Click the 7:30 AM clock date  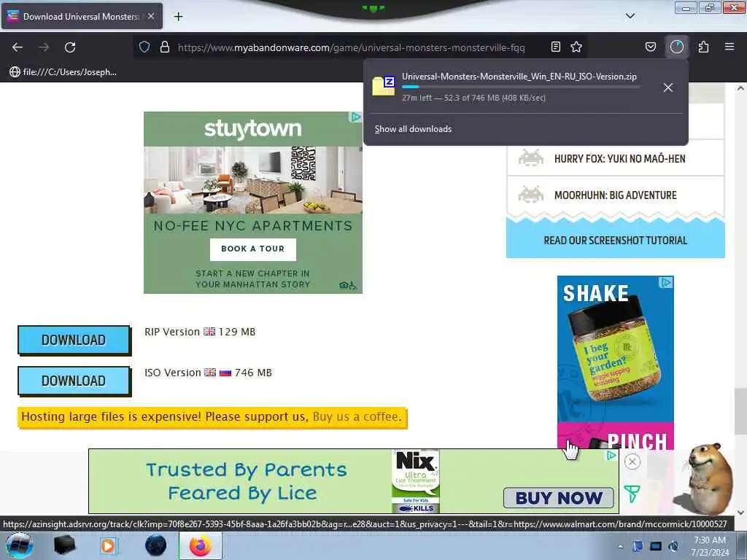tap(710, 546)
